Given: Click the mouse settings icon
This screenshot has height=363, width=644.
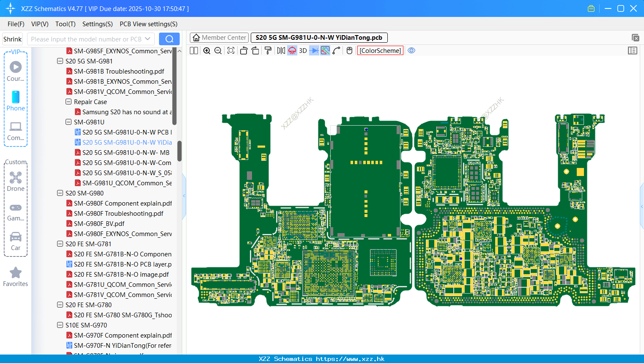Looking at the screenshot, I should (x=349, y=51).
